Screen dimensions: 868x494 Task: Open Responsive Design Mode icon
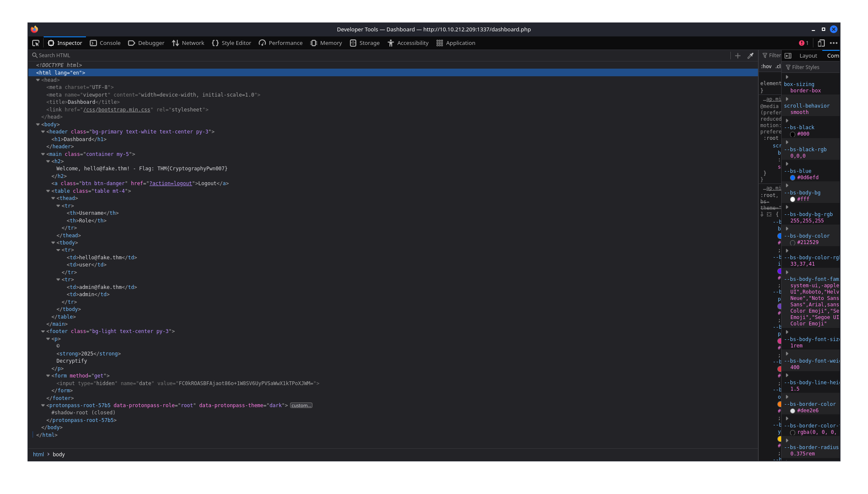(821, 43)
